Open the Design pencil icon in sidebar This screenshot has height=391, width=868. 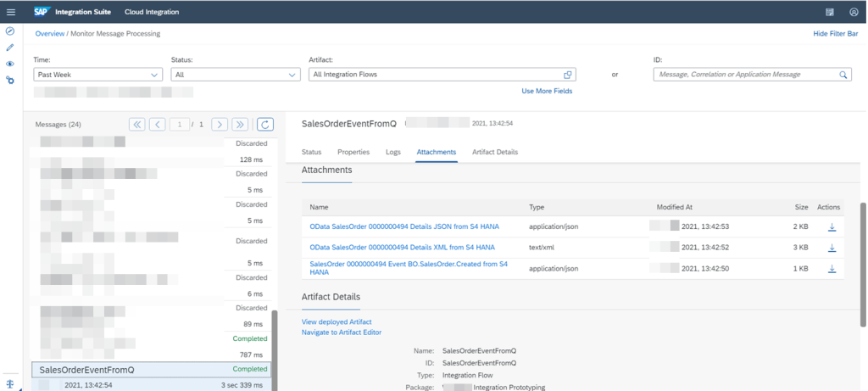9,47
